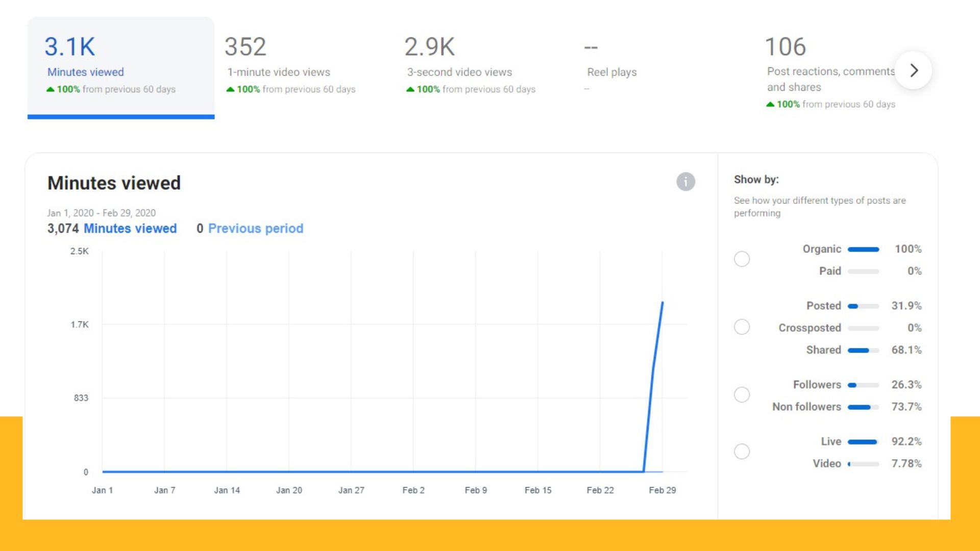Click the info icon beside Minutes viewed
Image resolution: width=980 pixels, height=551 pixels.
pos(685,182)
